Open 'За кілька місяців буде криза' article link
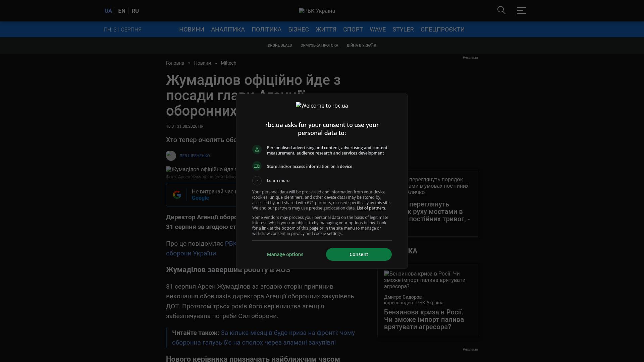644x362 pixels. tap(263, 338)
